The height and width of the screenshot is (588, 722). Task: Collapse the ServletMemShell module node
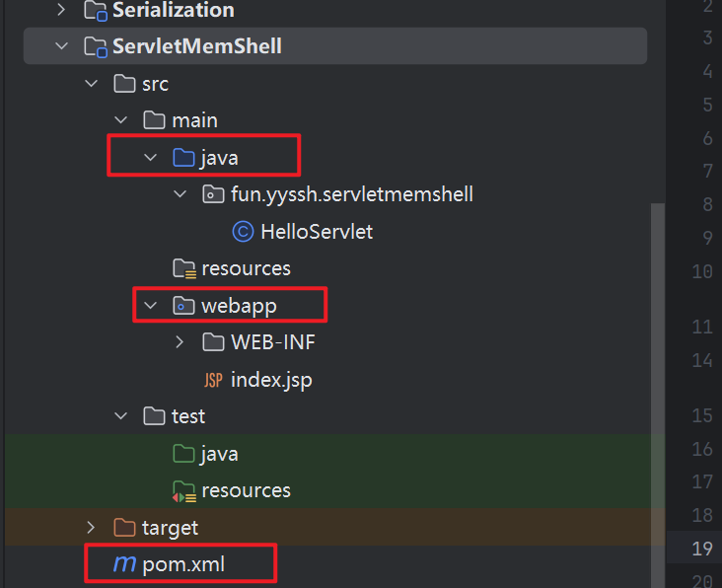(61, 46)
